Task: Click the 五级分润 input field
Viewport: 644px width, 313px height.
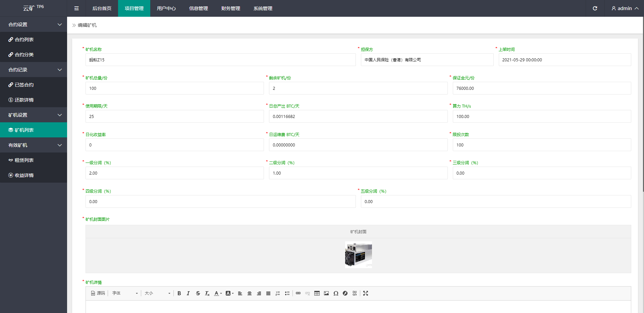Action: tap(496, 201)
